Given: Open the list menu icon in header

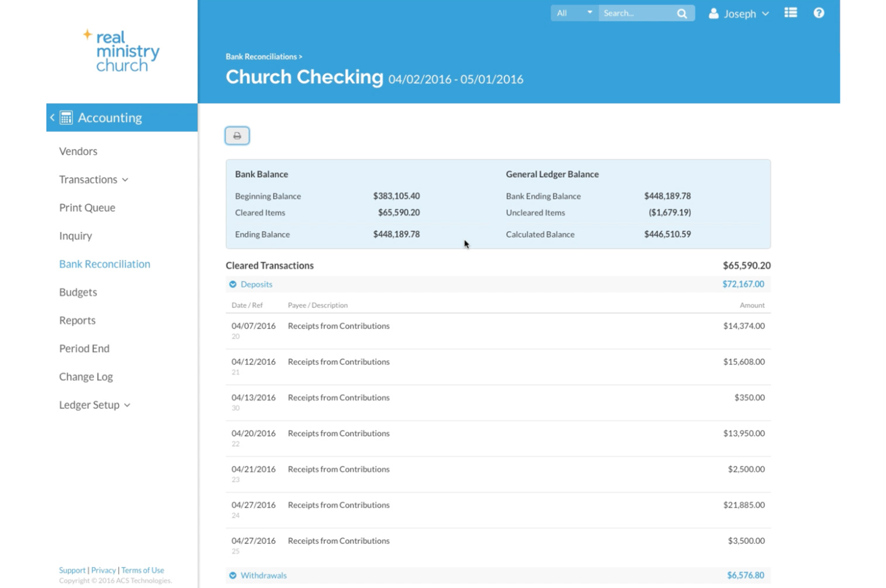Looking at the screenshot, I should tap(790, 13).
